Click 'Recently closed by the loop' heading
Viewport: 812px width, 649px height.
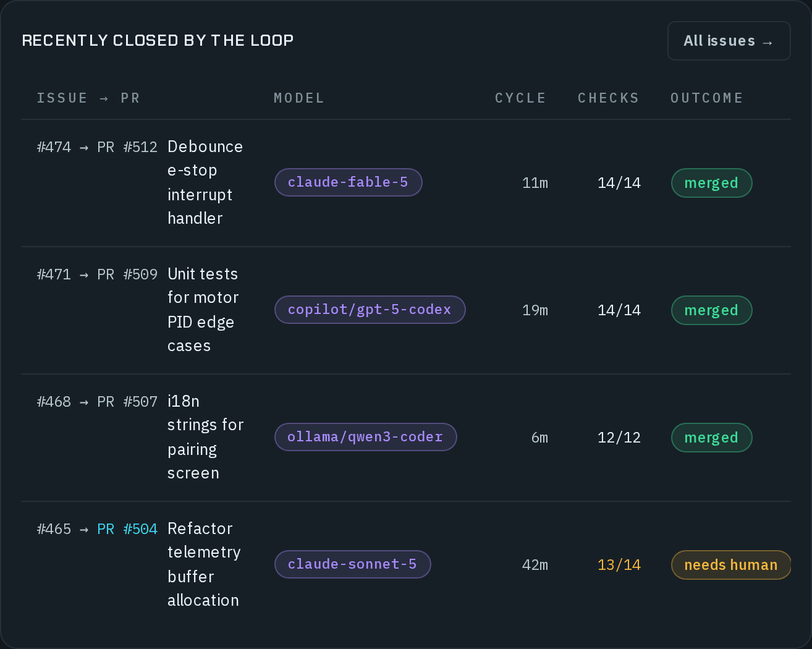[x=158, y=41]
